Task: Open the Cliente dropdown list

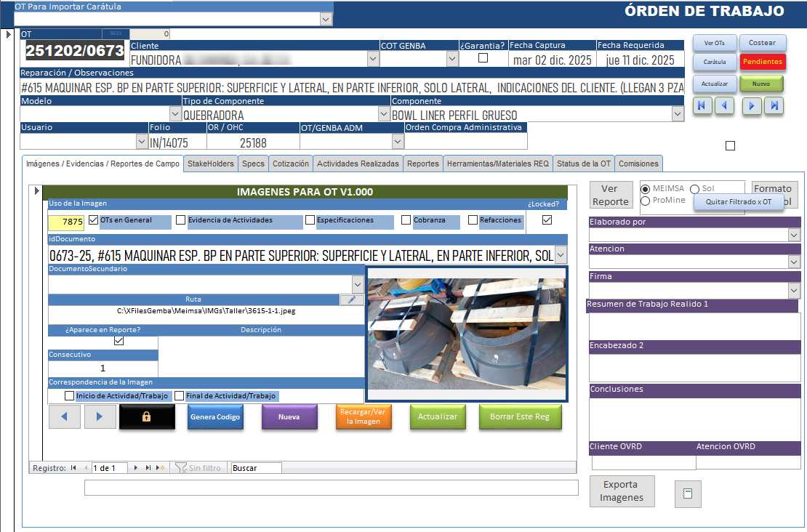Action: click(x=373, y=60)
